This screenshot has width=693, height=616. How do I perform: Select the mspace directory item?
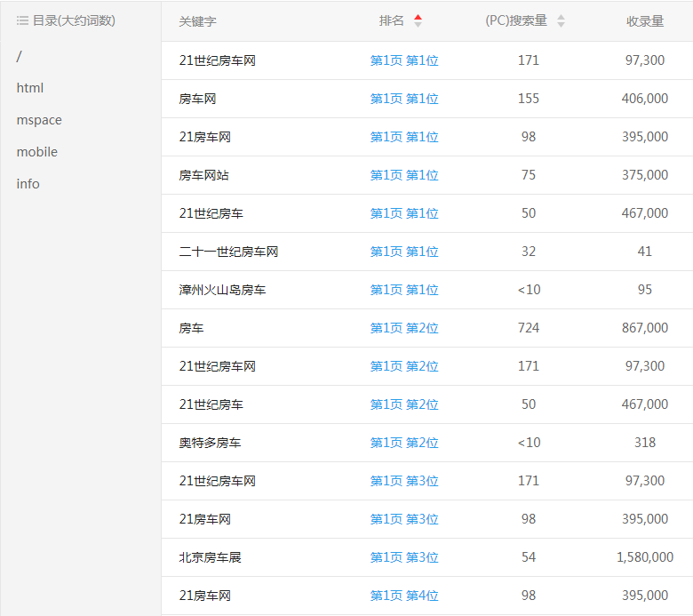coord(39,120)
